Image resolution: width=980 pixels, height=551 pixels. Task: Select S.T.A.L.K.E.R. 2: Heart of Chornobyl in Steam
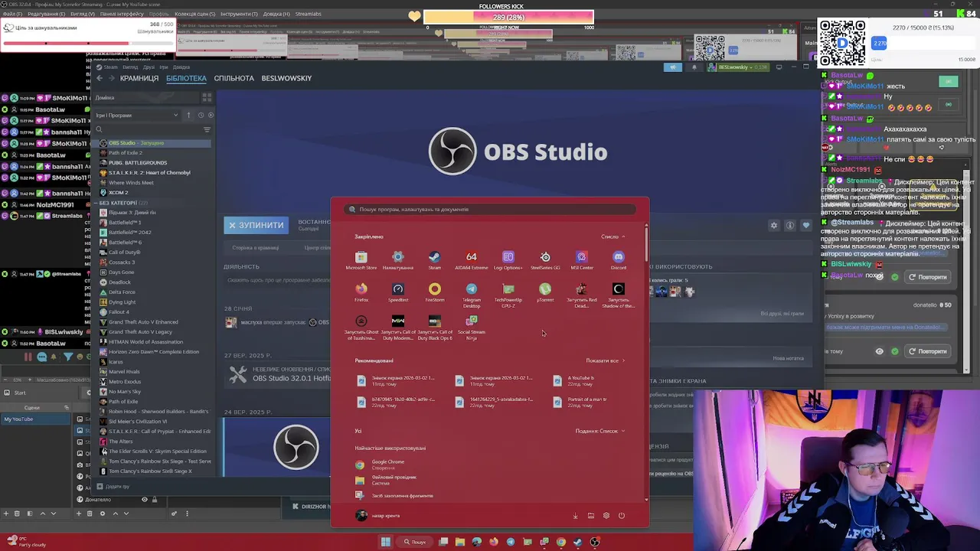149,173
